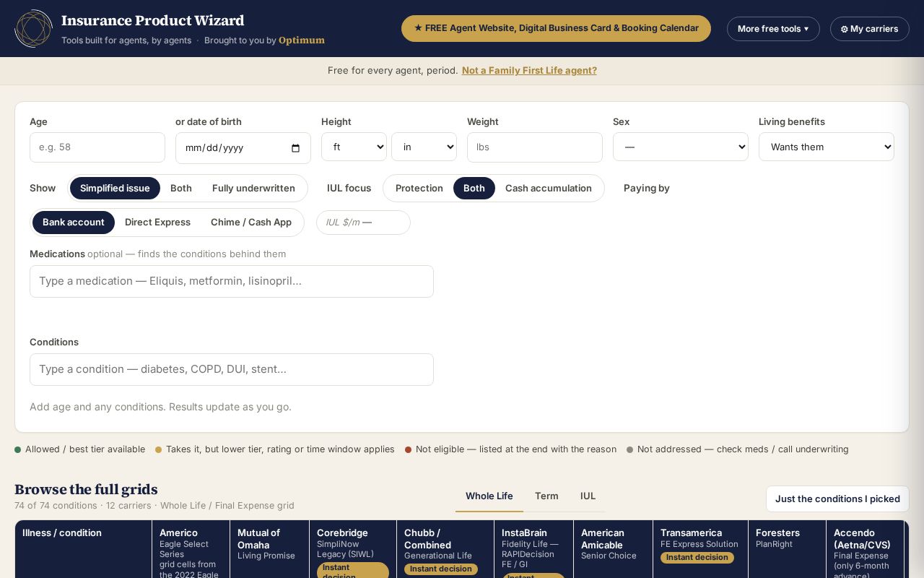Click the Foresters column header

coord(787,549)
